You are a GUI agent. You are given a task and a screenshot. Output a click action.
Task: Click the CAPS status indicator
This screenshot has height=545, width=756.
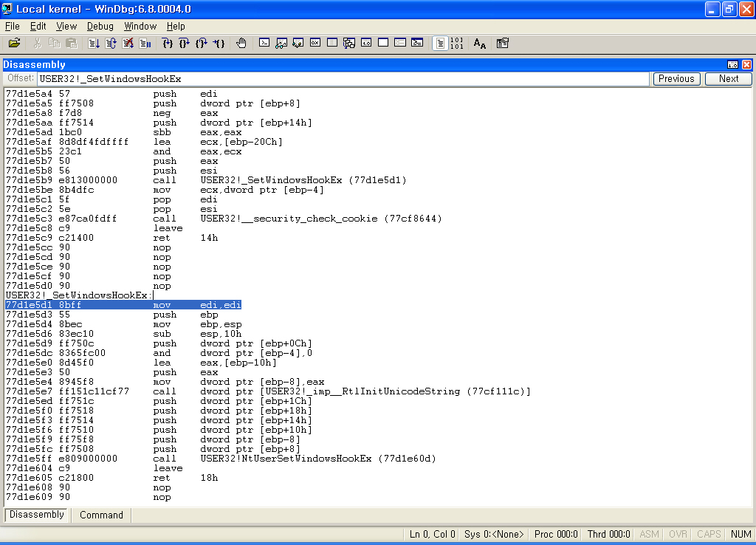[708, 534]
